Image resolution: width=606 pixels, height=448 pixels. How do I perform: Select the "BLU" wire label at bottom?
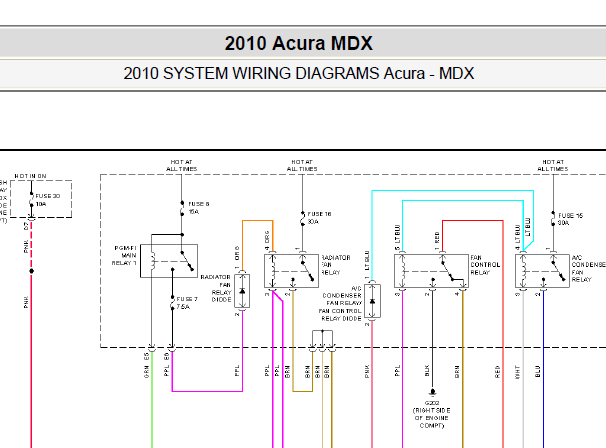point(538,371)
